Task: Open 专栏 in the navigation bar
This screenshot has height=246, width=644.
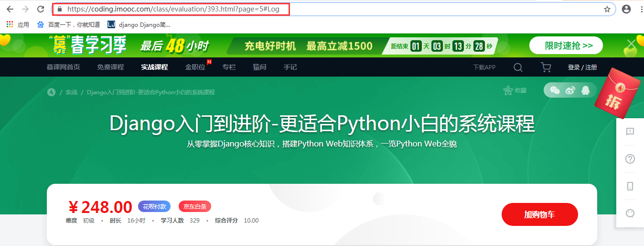Action: pyautogui.click(x=229, y=67)
